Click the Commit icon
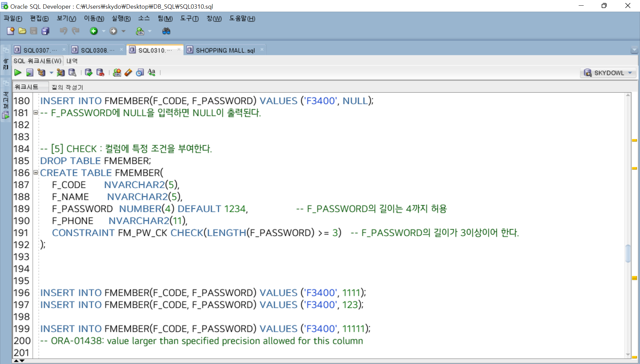Image resolution: width=640 pixels, height=364 pixels. click(88, 73)
